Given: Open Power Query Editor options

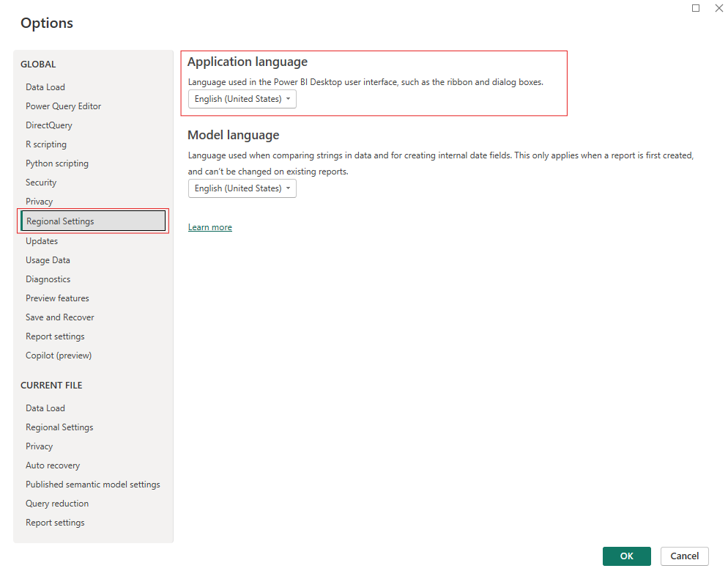Looking at the screenshot, I should tap(63, 106).
